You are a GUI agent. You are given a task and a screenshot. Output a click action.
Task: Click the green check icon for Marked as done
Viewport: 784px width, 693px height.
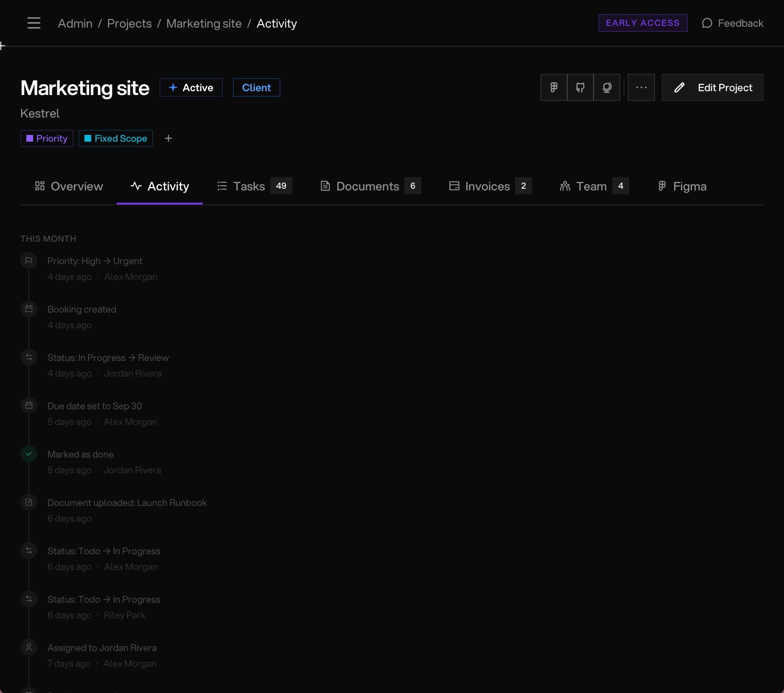tap(29, 454)
